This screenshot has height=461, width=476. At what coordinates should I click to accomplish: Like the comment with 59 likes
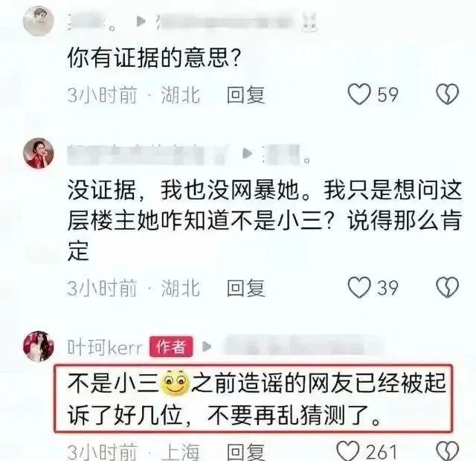click(359, 94)
